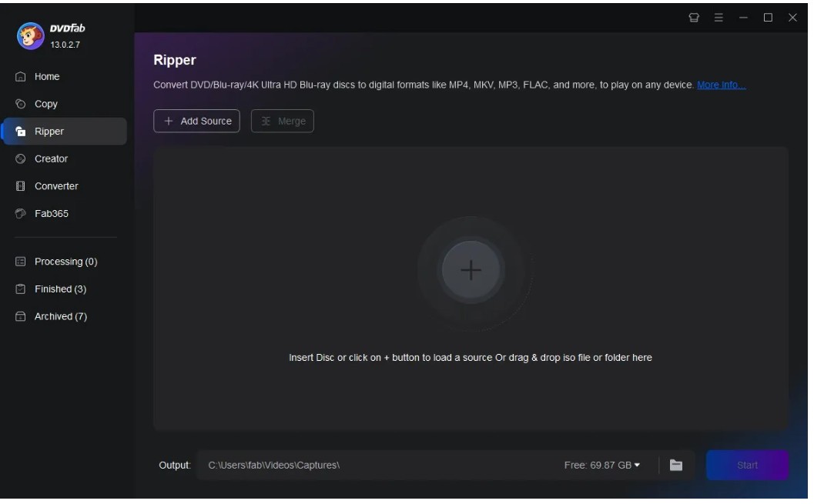Switch to the Creator module
814x504 pixels.
tap(49, 159)
